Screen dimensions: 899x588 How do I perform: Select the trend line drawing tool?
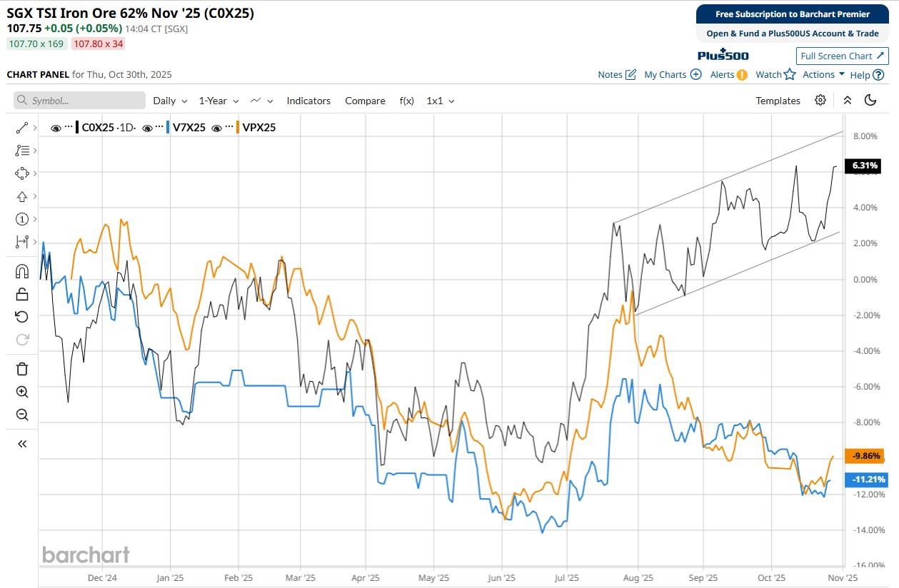[21, 128]
